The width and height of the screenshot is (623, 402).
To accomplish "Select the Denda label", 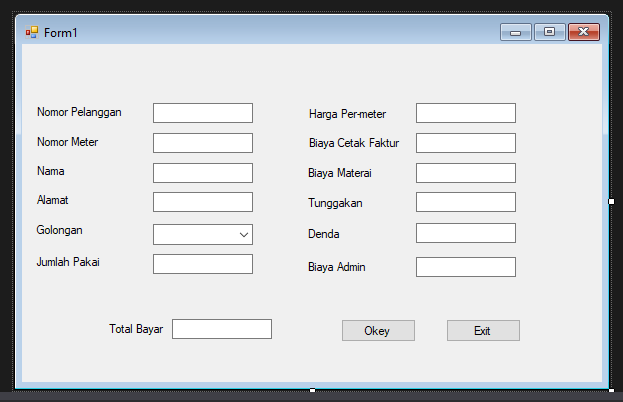I will click(324, 234).
